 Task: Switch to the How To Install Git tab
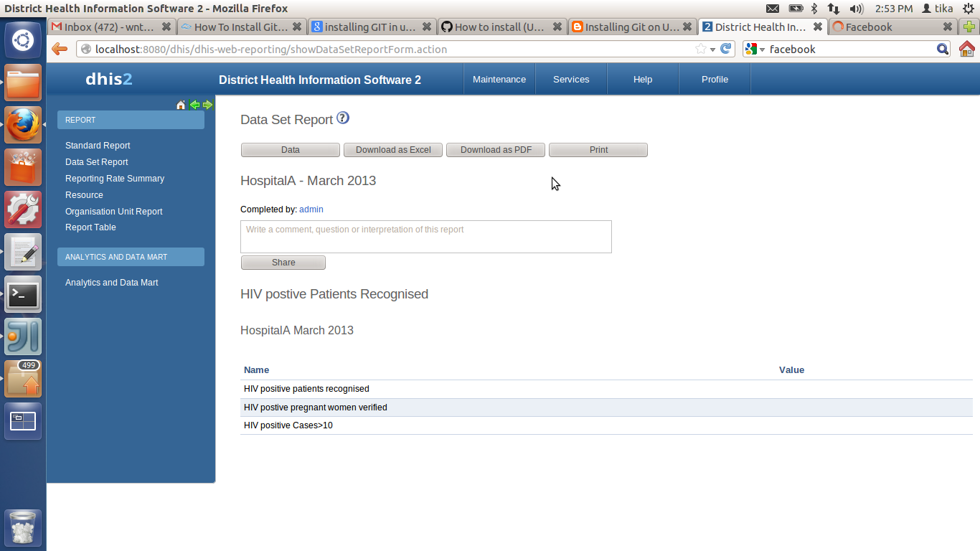click(241, 27)
